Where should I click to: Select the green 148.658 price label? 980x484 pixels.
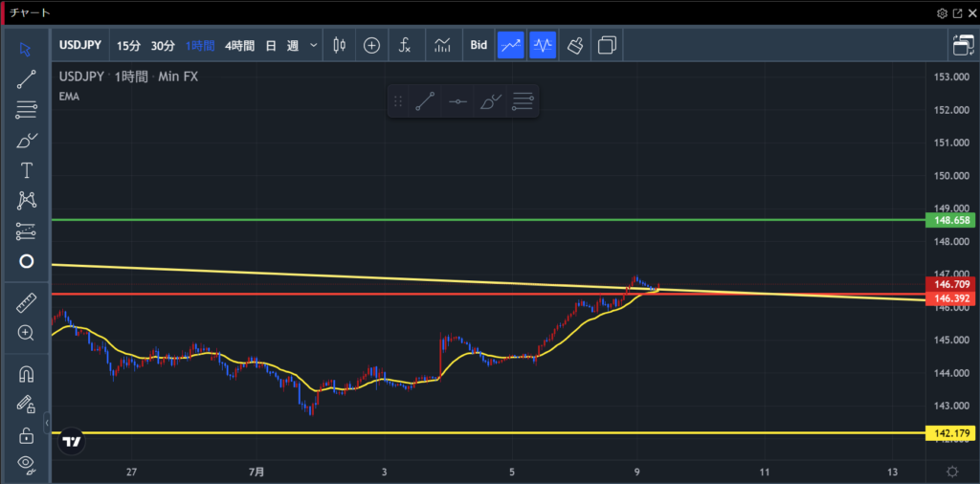950,220
